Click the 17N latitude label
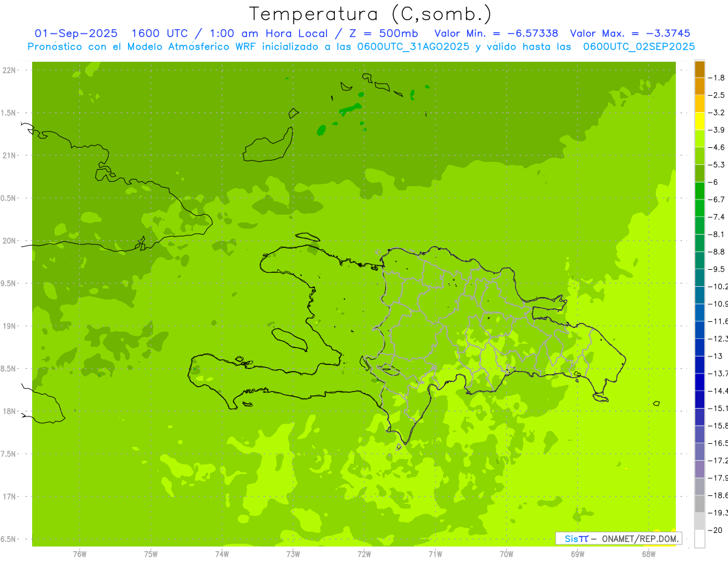Screen dimensions: 728x562 tap(10, 497)
